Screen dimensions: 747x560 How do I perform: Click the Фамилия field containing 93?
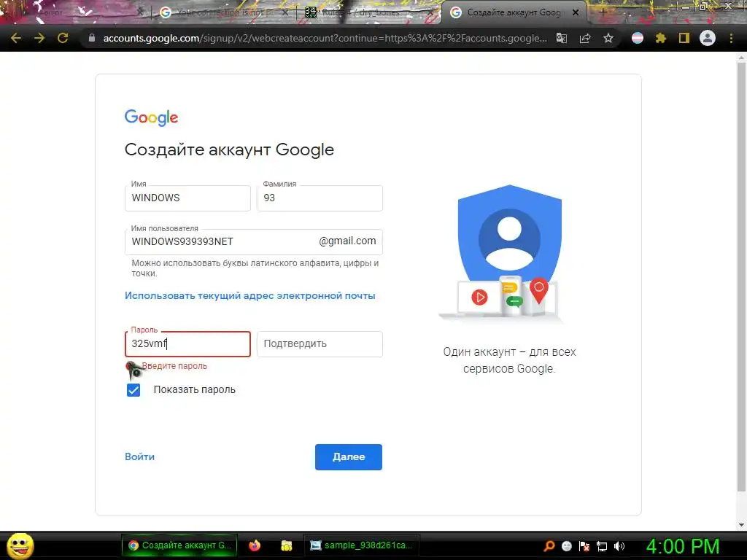[320, 198]
